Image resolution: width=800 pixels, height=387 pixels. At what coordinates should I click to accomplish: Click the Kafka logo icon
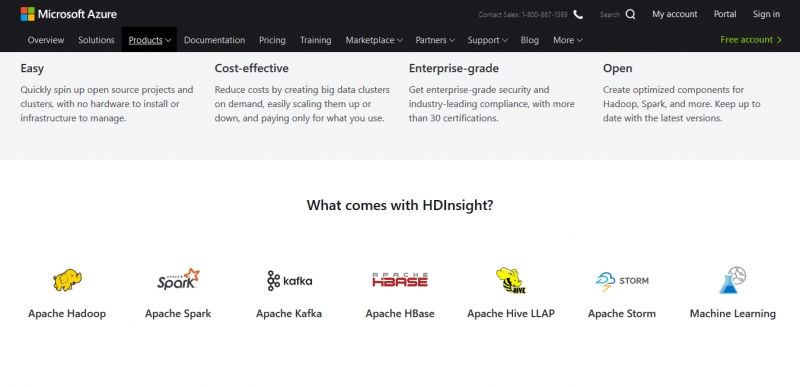289,280
